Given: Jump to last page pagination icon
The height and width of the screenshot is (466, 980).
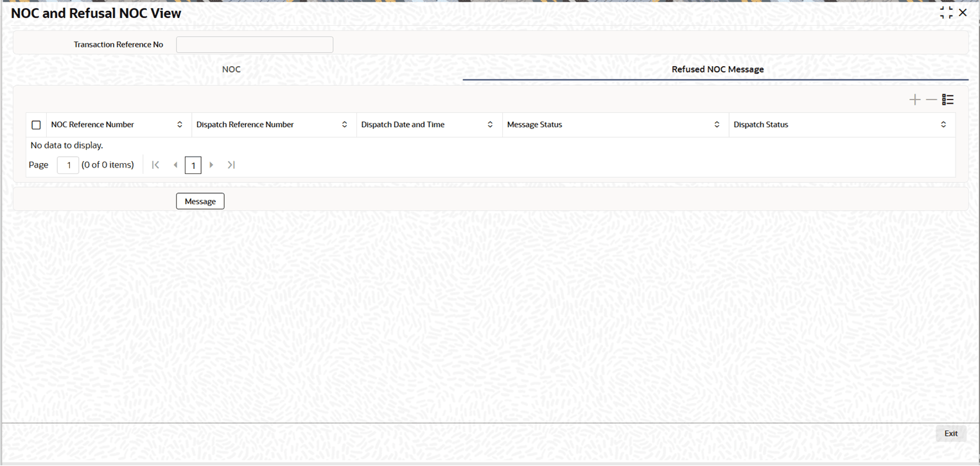Looking at the screenshot, I should [231, 165].
